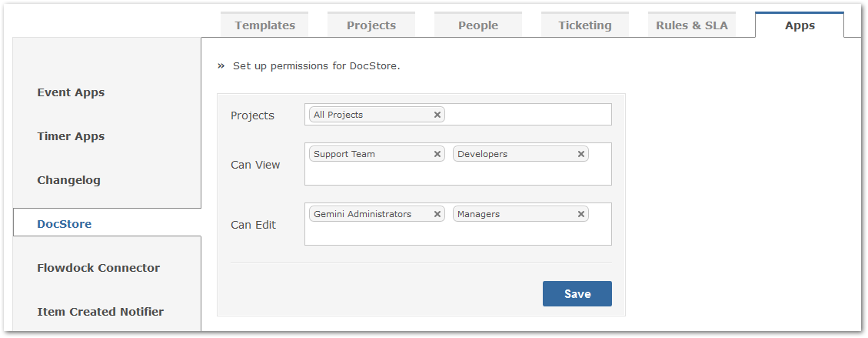
Task: Select the Rules & SLA tab
Action: pos(692,25)
